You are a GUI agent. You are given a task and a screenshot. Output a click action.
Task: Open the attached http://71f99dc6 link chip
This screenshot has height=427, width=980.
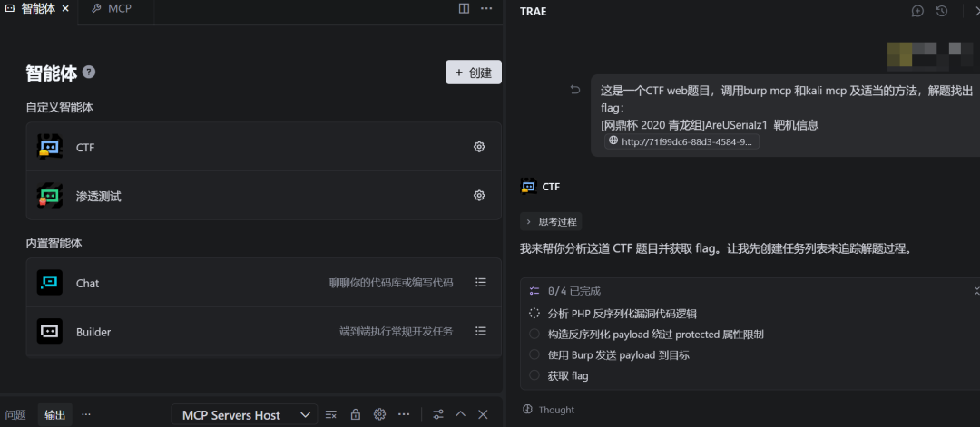681,141
